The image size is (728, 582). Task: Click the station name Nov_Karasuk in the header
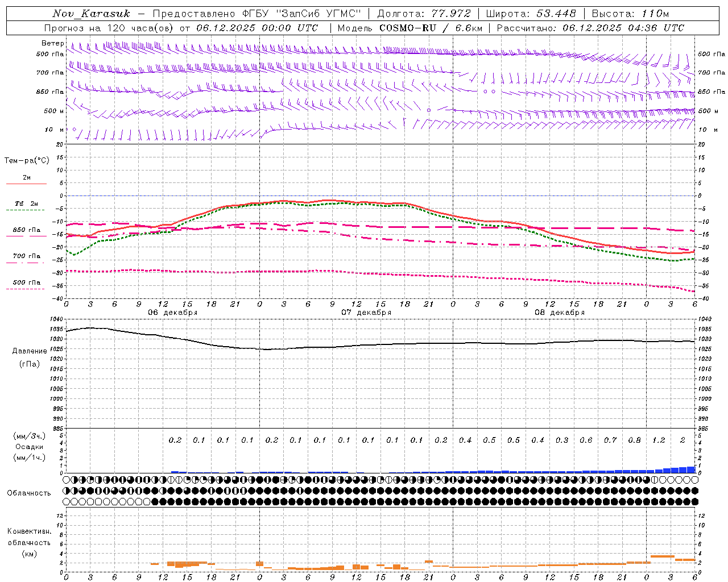tap(92, 14)
